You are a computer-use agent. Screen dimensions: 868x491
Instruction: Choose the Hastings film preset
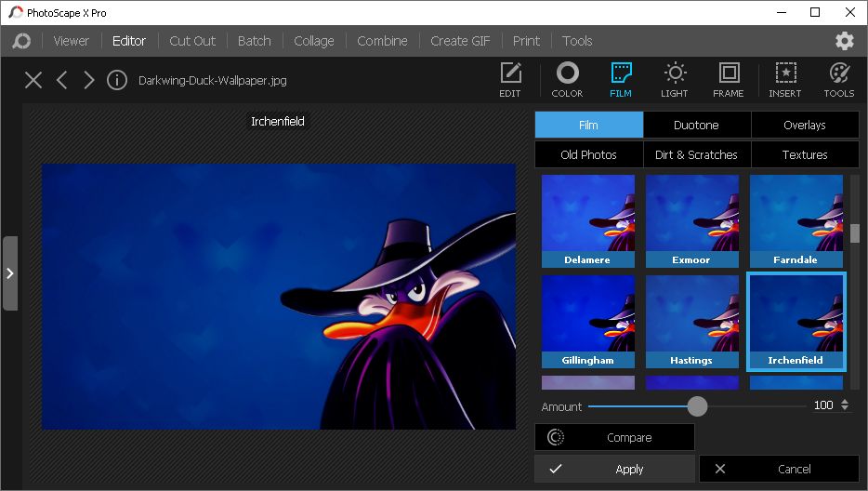coord(692,322)
